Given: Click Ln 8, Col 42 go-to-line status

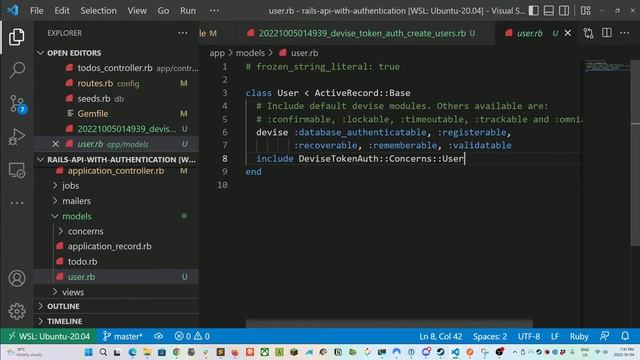Looking at the screenshot, I should click(x=440, y=336).
